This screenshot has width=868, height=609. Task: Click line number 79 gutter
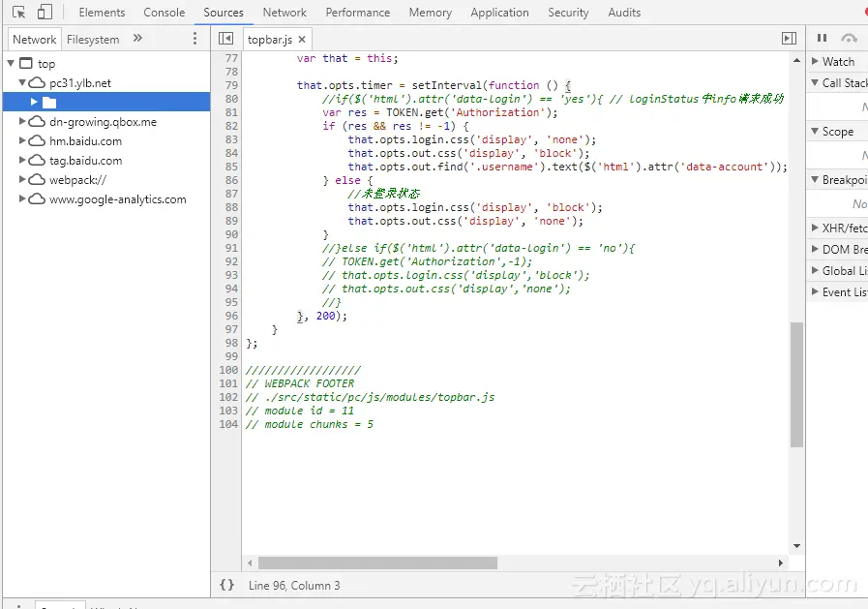[231, 85]
